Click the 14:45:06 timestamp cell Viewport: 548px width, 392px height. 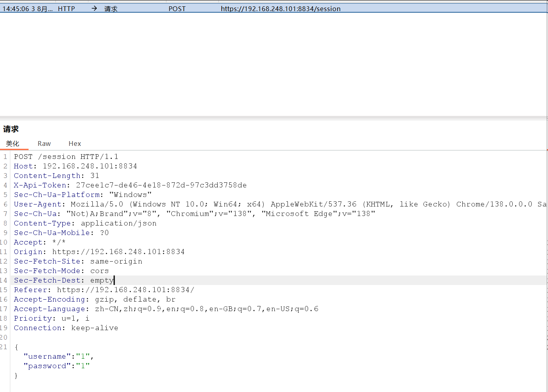coord(27,9)
